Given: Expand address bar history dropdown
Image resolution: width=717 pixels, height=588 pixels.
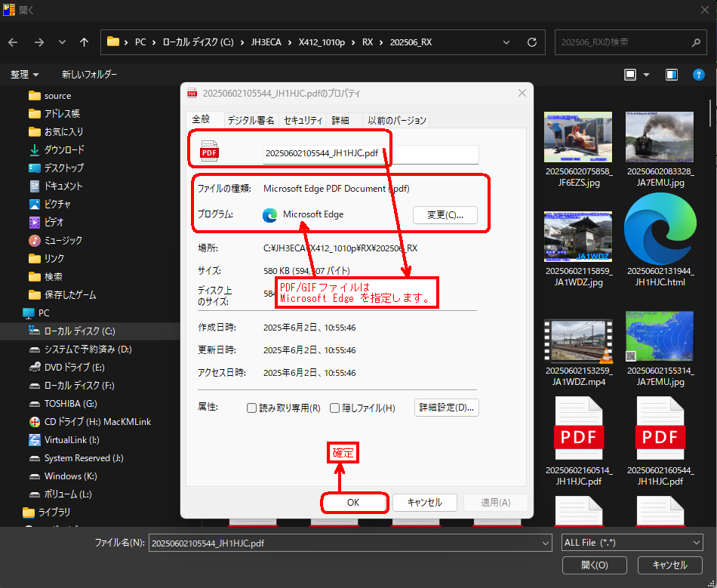Looking at the screenshot, I should (x=506, y=42).
